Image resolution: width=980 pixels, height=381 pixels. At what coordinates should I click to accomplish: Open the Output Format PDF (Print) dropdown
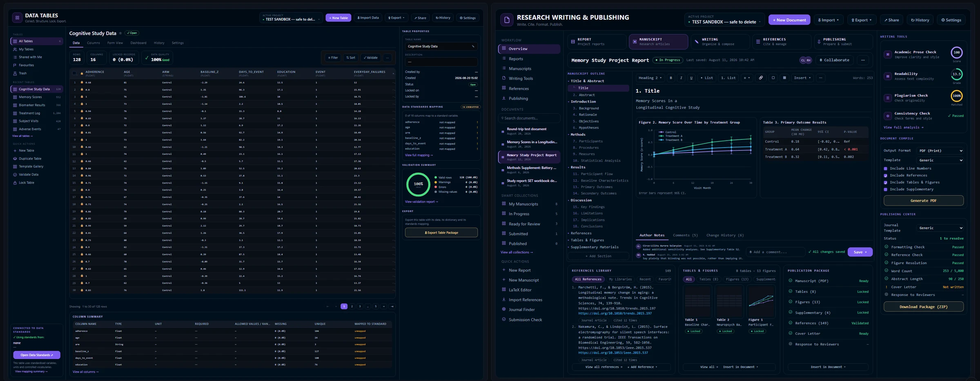(940, 150)
